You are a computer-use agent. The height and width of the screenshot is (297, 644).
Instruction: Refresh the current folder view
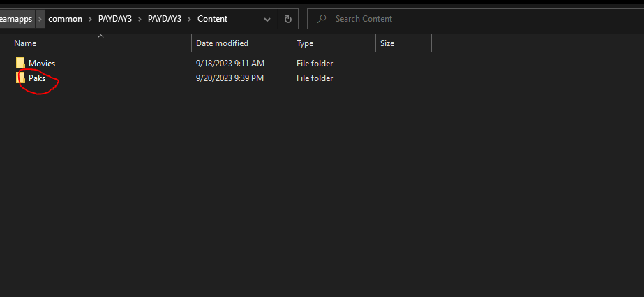pos(287,19)
